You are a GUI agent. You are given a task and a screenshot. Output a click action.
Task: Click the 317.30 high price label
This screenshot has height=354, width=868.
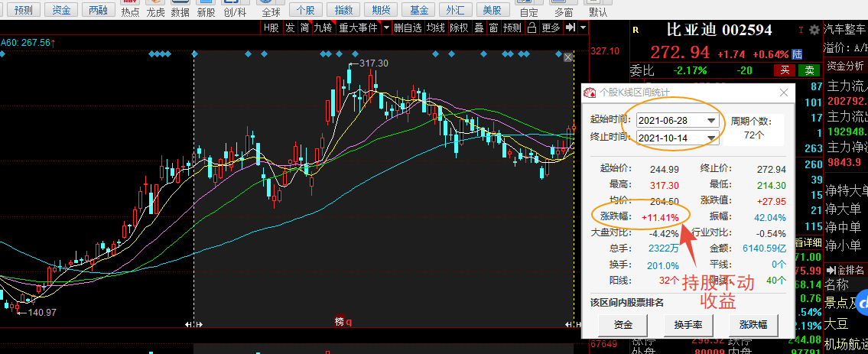click(374, 63)
